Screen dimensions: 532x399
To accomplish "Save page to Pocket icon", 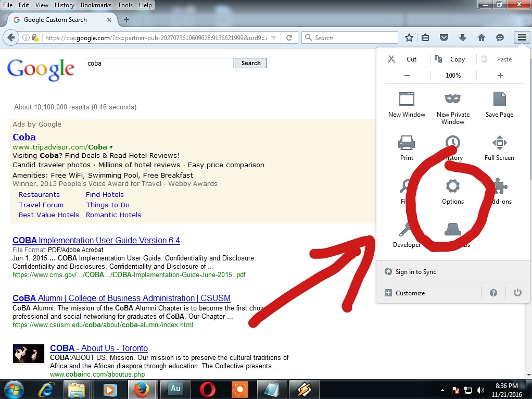I will tap(444, 38).
